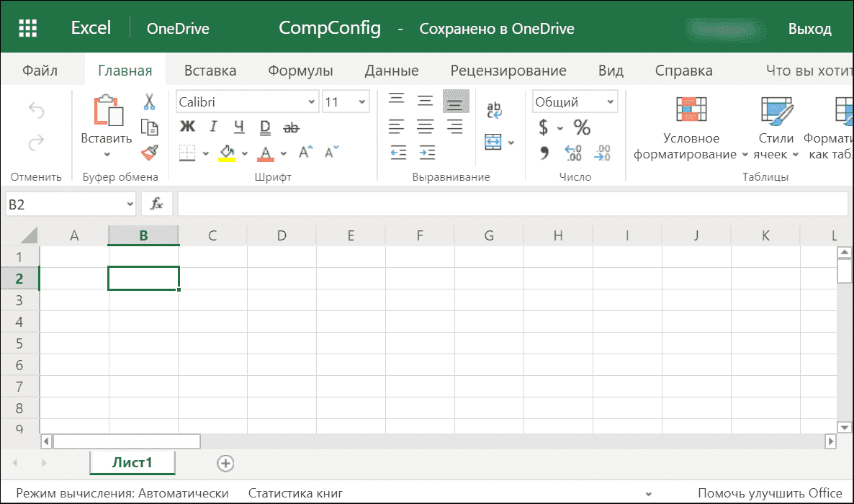The image size is (854, 504).
Task: Switch to the Вставка ribbon tab
Action: coord(210,70)
